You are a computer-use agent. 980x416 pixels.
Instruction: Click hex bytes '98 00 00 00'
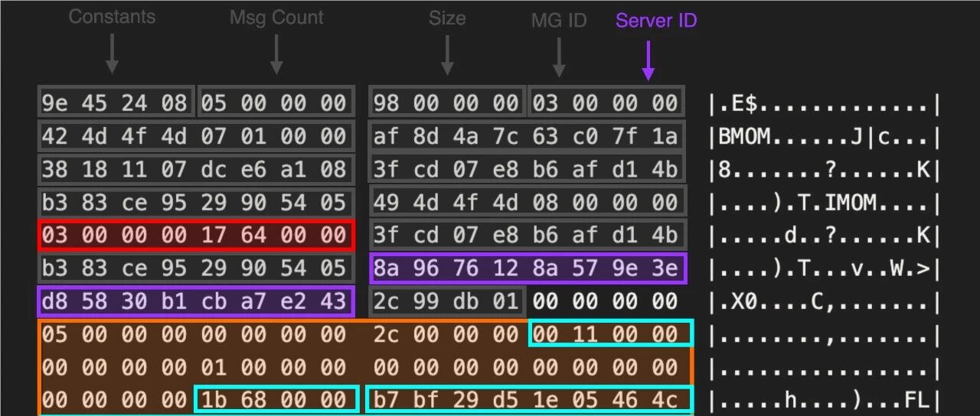(x=447, y=102)
